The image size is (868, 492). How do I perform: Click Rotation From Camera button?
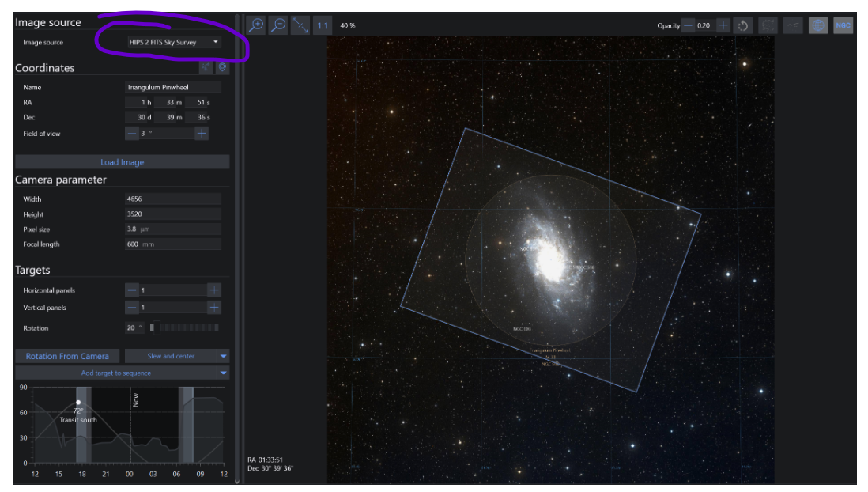click(67, 356)
